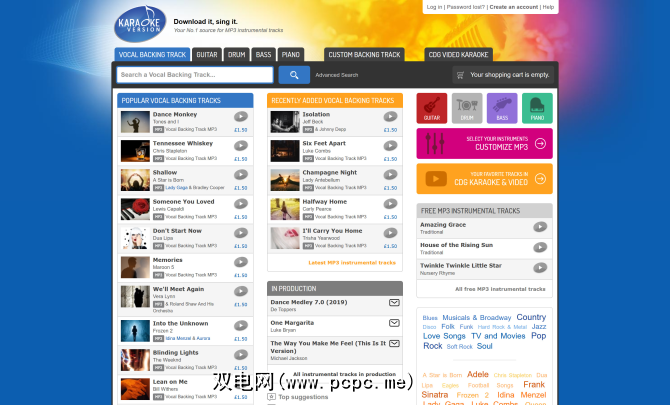This screenshot has width=670, height=405.
Task: Open the Champagne Night thumbnail
Action: 285,180
